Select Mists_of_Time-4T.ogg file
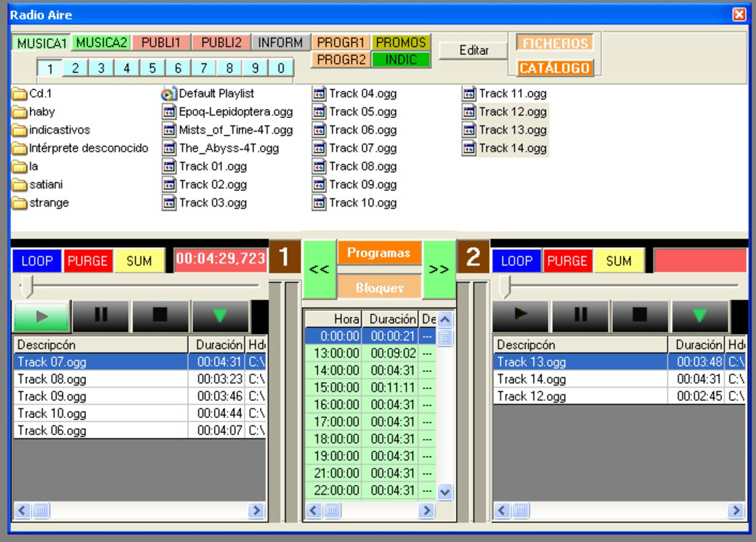Viewport: 756px width, 542px height. click(x=228, y=130)
